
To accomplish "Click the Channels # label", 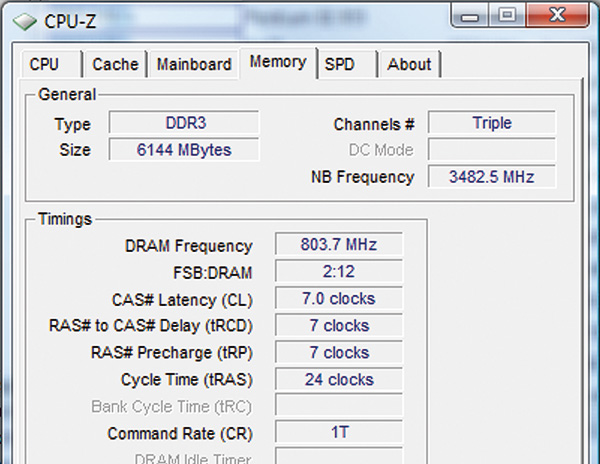I will (374, 124).
